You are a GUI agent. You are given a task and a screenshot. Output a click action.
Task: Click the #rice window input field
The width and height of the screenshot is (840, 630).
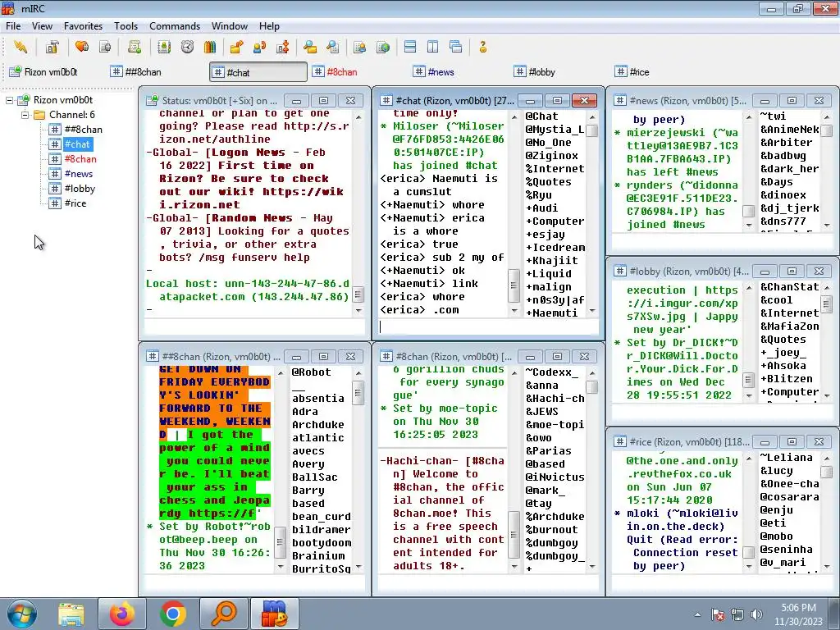(724, 583)
